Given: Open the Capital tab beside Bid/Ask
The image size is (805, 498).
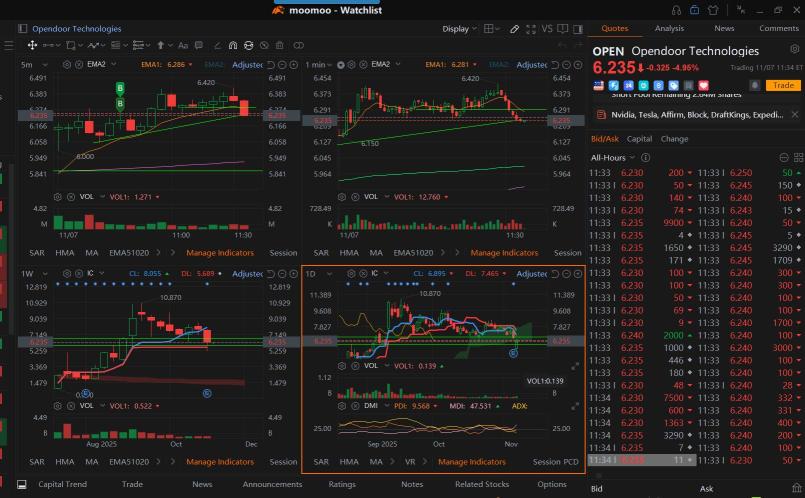Looking at the screenshot, I should tap(639, 139).
